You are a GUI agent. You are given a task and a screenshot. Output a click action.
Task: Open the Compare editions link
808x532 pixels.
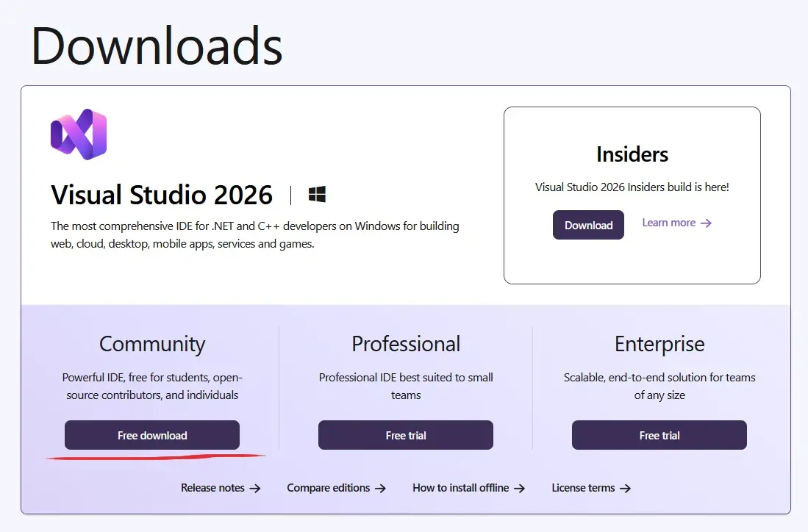[337, 488]
